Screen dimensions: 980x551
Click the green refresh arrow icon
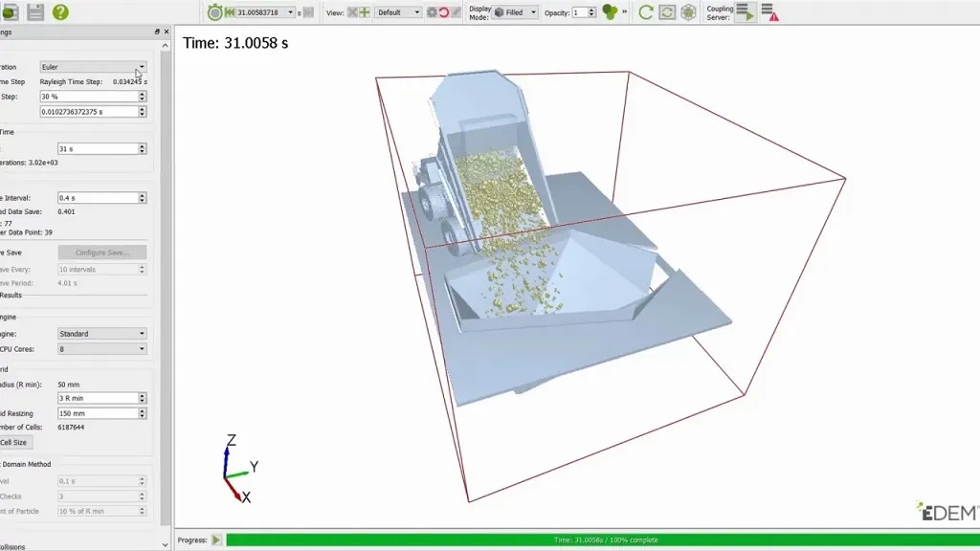click(646, 11)
